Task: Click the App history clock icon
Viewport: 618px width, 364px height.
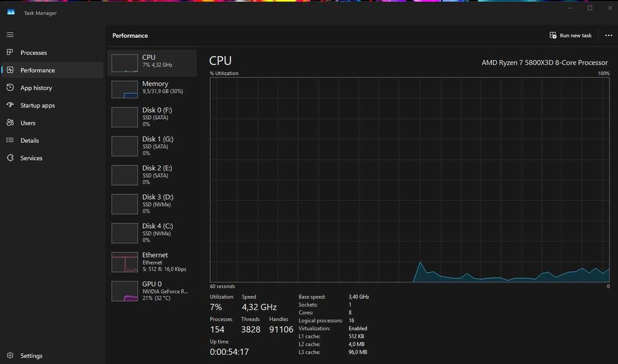Action: point(11,88)
